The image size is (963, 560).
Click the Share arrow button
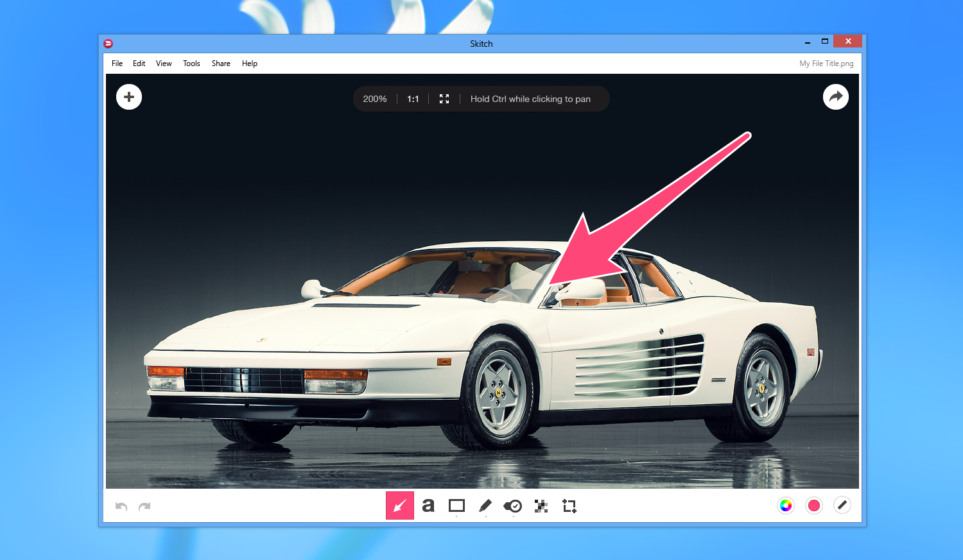point(836,97)
